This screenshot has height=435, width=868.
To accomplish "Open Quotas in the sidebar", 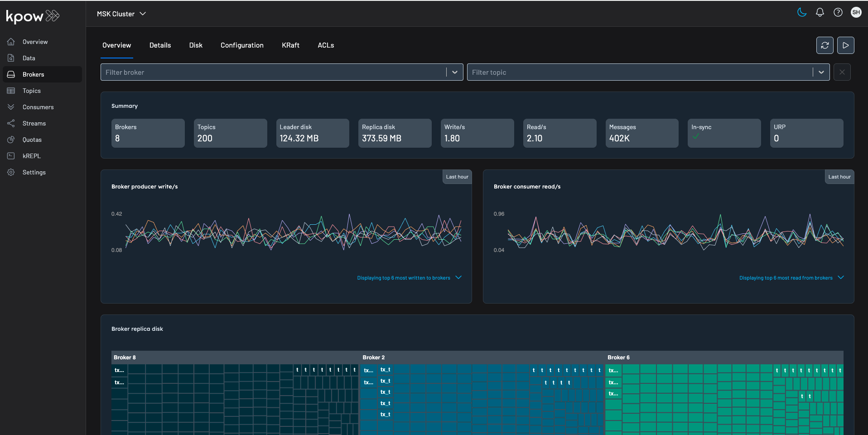I will pyautogui.click(x=32, y=140).
